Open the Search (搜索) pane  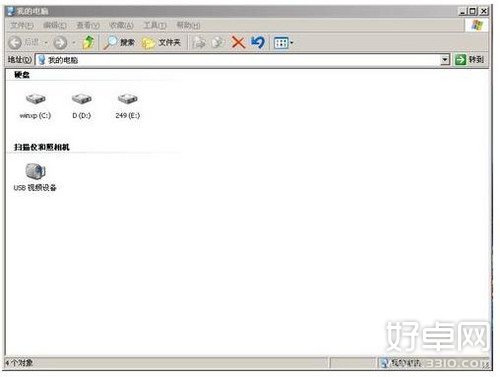(x=119, y=42)
